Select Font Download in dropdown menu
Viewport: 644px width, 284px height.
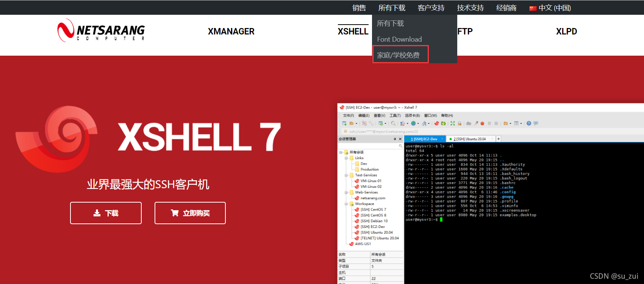399,39
